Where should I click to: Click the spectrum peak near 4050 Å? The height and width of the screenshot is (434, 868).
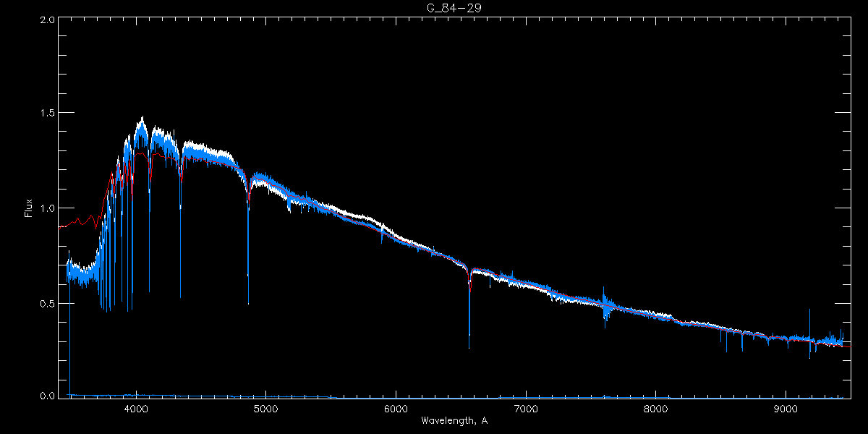tap(142, 120)
